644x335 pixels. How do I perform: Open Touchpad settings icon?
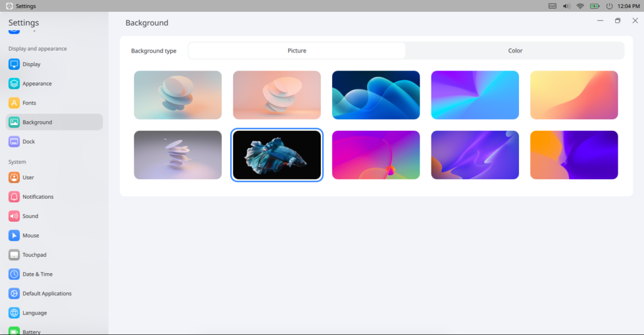(14, 254)
